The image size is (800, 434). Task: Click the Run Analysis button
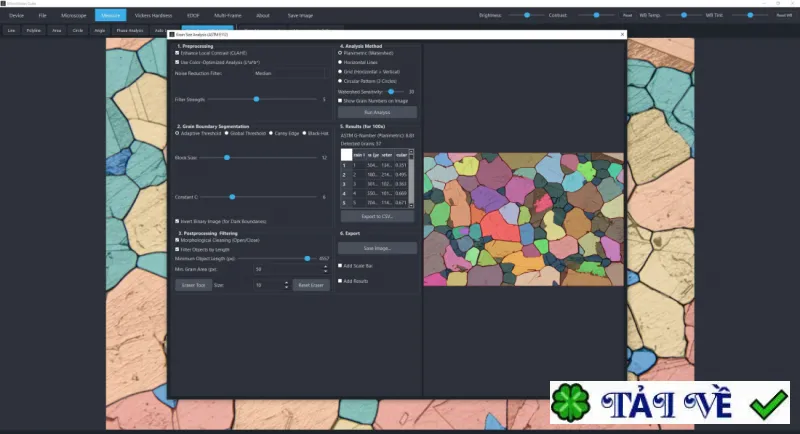click(x=377, y=112)
